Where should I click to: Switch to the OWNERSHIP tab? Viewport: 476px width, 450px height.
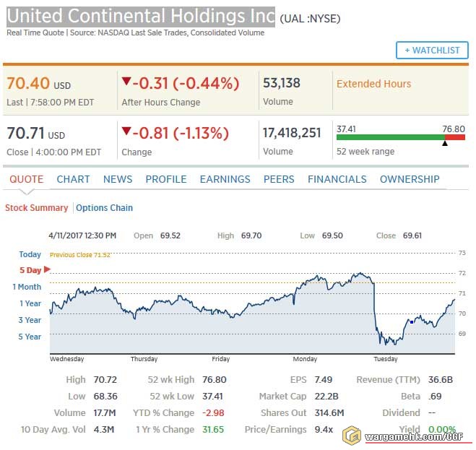[410, 179]
